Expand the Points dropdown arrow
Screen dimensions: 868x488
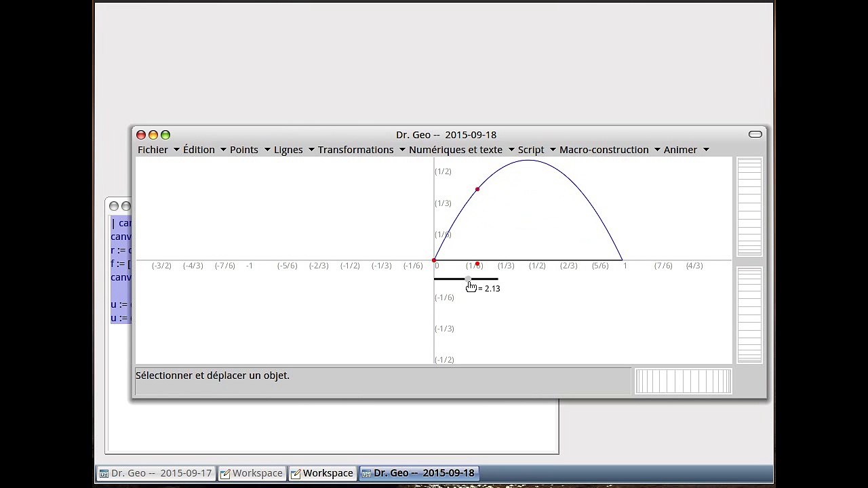(x=267, y=150)
